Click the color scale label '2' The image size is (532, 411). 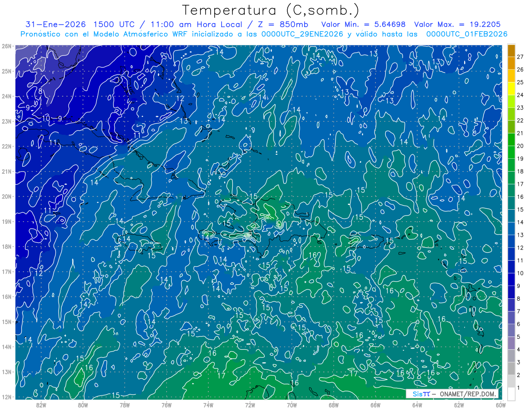pos(519,375)
